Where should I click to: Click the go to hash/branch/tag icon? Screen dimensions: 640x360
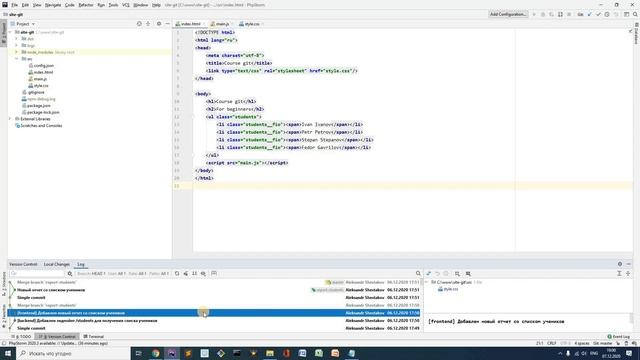(x=203, y=273)
